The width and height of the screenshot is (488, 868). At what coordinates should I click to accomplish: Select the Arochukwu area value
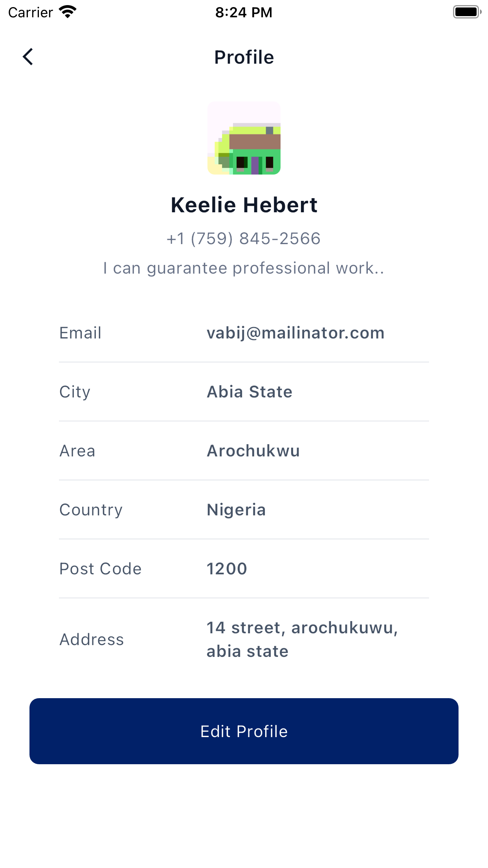(x=253, y=451)
